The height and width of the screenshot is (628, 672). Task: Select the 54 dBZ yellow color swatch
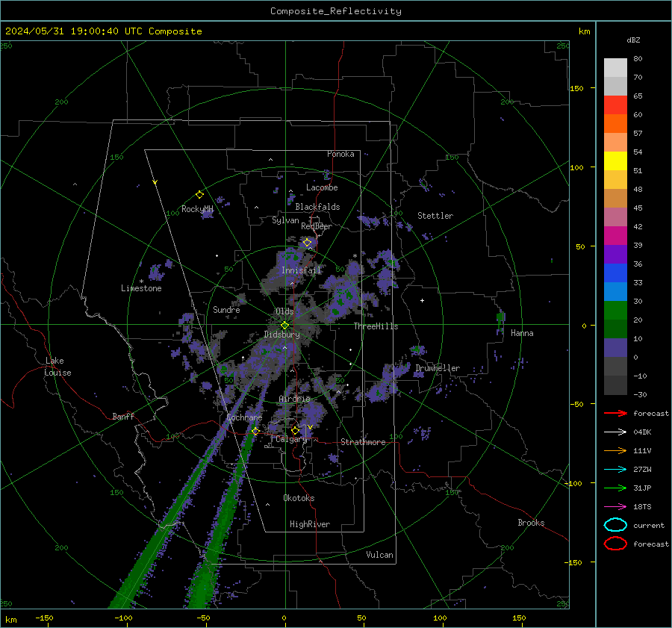pyautogui.click(x=615, y=161)
